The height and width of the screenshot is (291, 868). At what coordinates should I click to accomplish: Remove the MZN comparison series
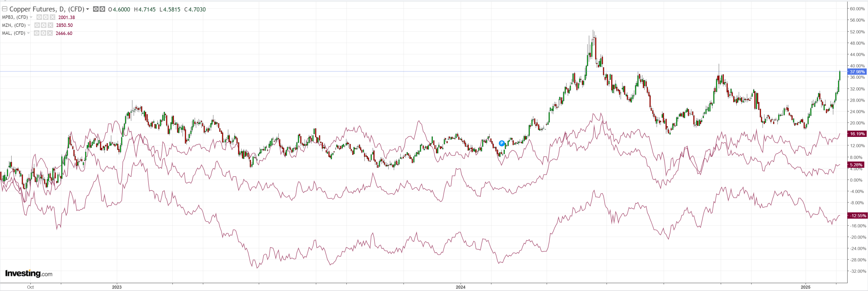[x=50, y=25]
